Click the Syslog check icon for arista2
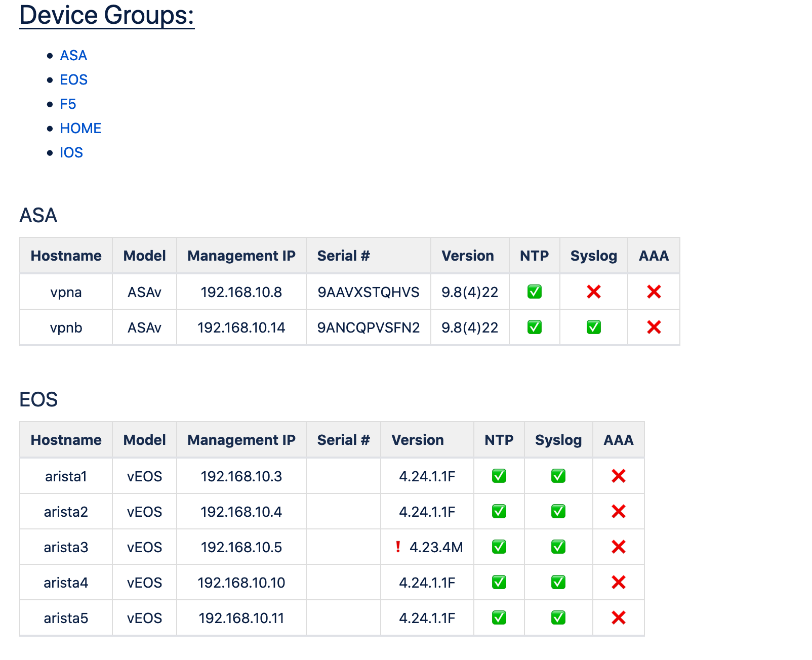 point(558,511)
